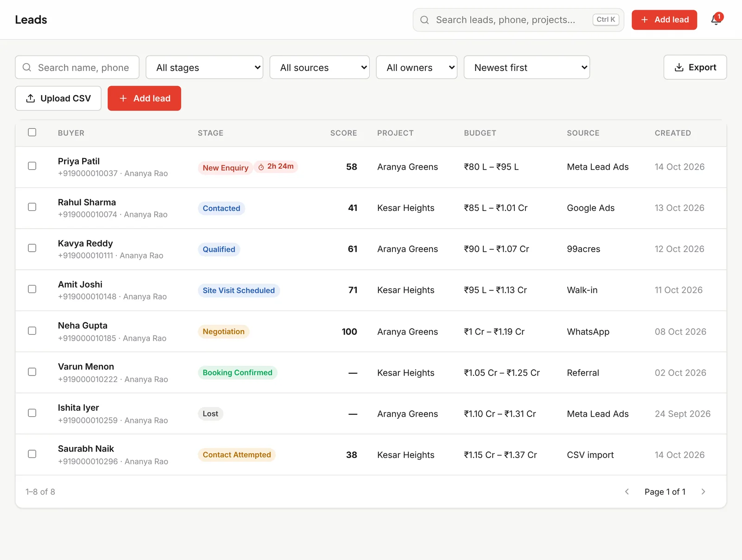Click the Walk-in source cell

(x=582, y=290)
